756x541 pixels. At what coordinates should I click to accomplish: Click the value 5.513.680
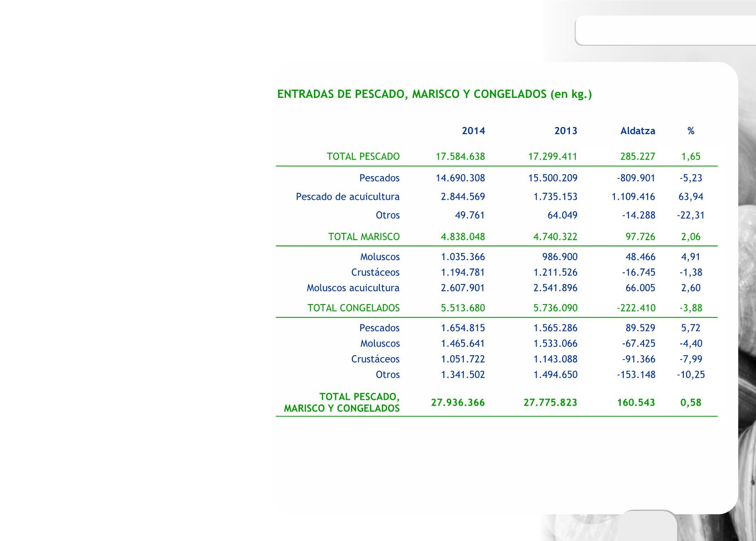(463, 308)
